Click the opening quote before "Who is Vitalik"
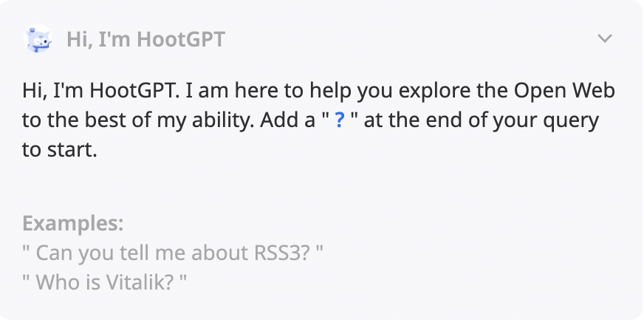Screen dimensions: 644x328 [x=27, y=282]
